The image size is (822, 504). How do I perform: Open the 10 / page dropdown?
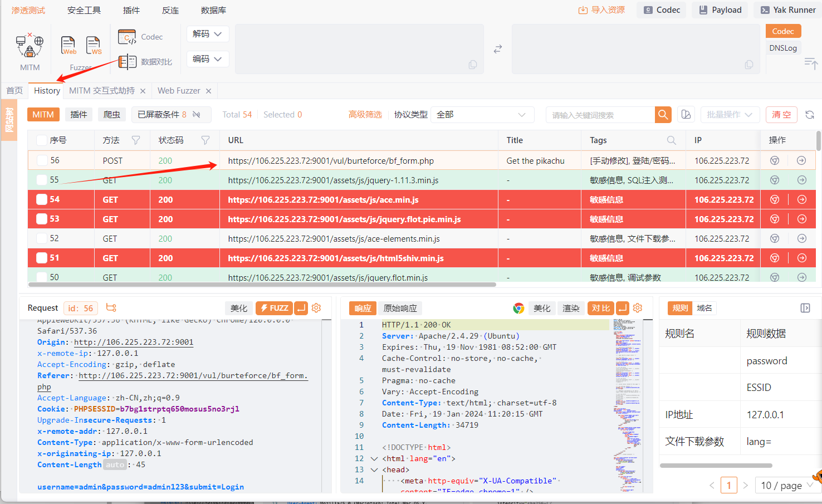click(787, 485)
